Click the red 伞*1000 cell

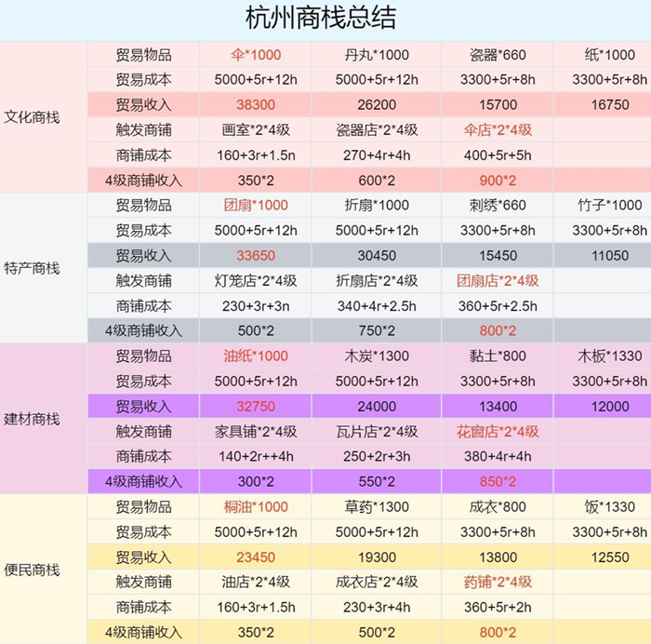[x=255, y=55]
